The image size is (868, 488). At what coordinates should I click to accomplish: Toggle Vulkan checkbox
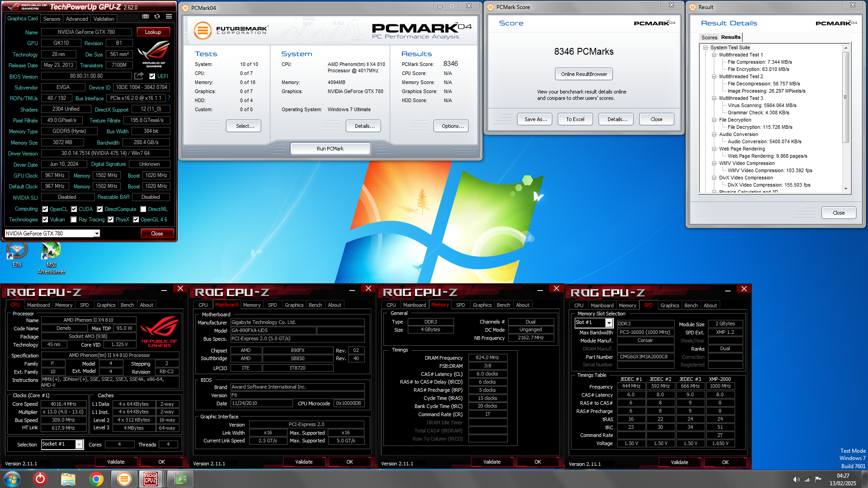click(x=45, y=220)
